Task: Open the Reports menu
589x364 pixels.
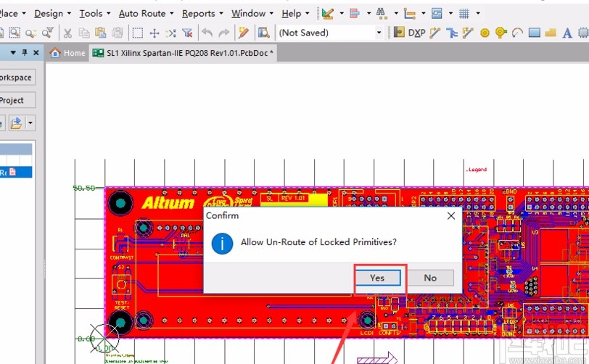Action: point(202,14)
